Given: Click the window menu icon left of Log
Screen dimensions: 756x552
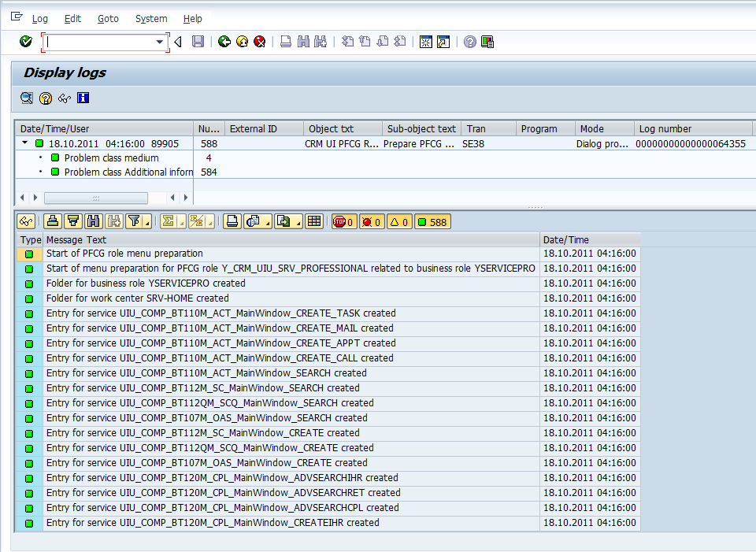Looking at the screenshot, I should pyautogui.click(x=17, y=17).
